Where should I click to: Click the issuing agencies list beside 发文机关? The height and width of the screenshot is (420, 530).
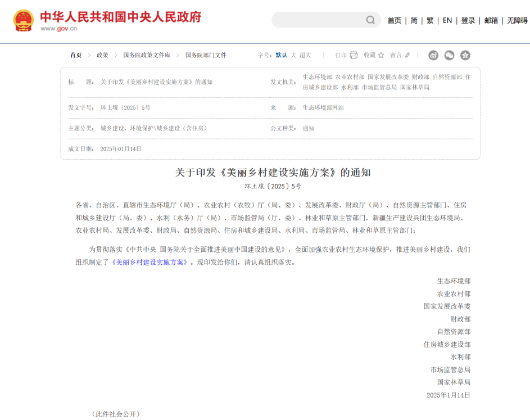387,82
